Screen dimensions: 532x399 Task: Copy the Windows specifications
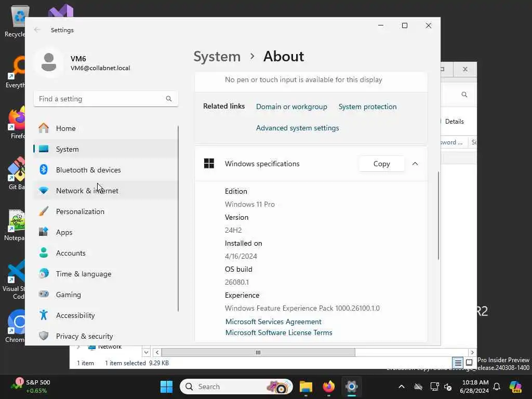pos(381,164)
